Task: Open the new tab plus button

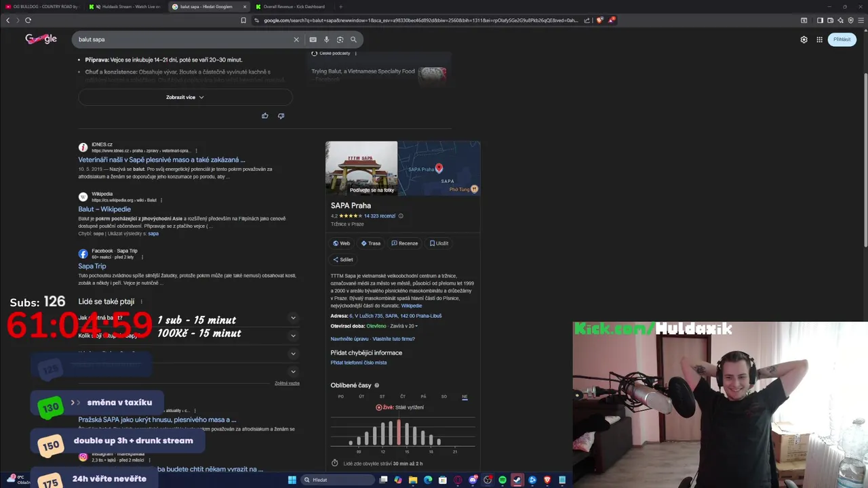Action: [x=340, y=7]
